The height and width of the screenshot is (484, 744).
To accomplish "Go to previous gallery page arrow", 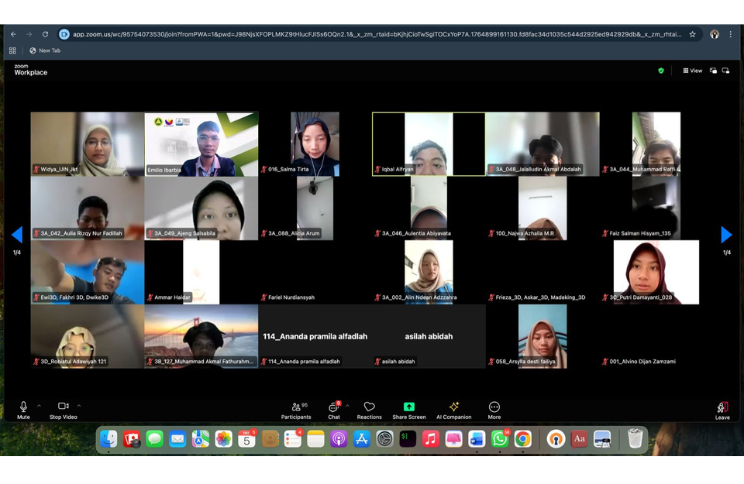I will coord(17,235).
